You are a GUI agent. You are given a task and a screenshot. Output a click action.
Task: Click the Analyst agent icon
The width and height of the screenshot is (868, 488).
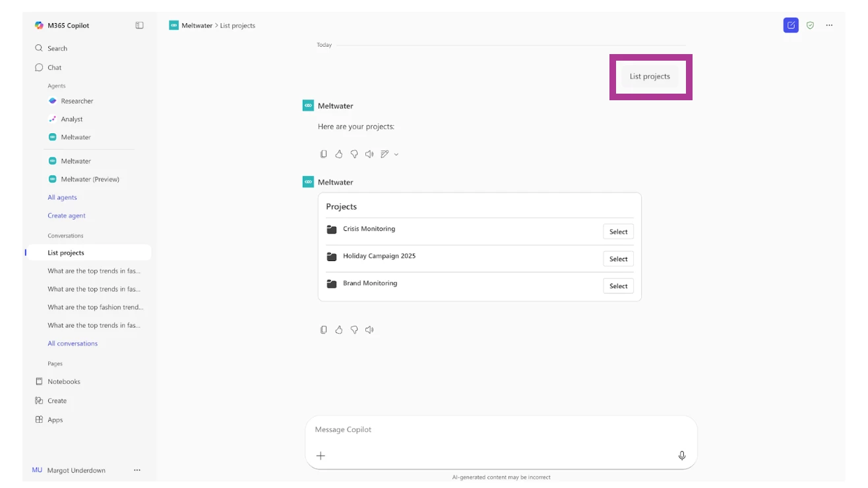pyautogui.click(x=53, y=119)
